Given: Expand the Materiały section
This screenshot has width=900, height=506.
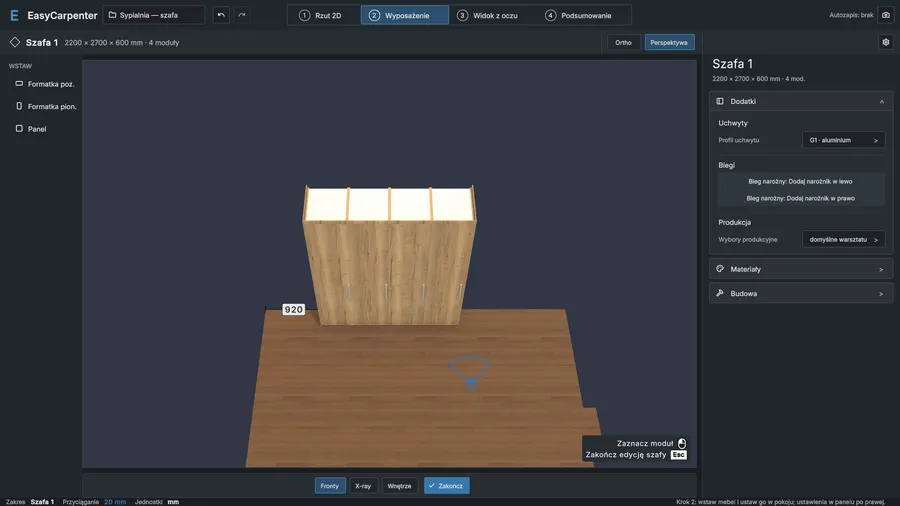Looking at the screenshot, I should (801, 269).
